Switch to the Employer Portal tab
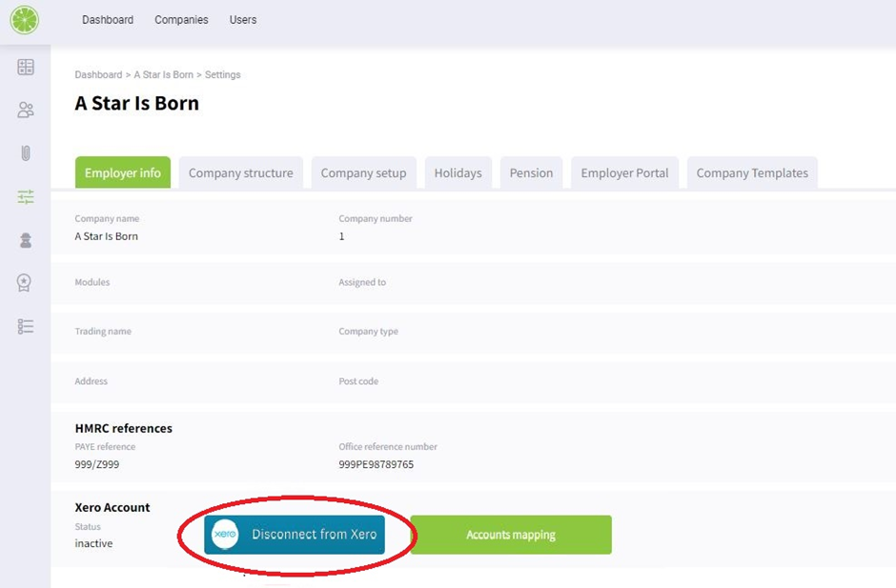896x588 pixels. tap(624, 172)
